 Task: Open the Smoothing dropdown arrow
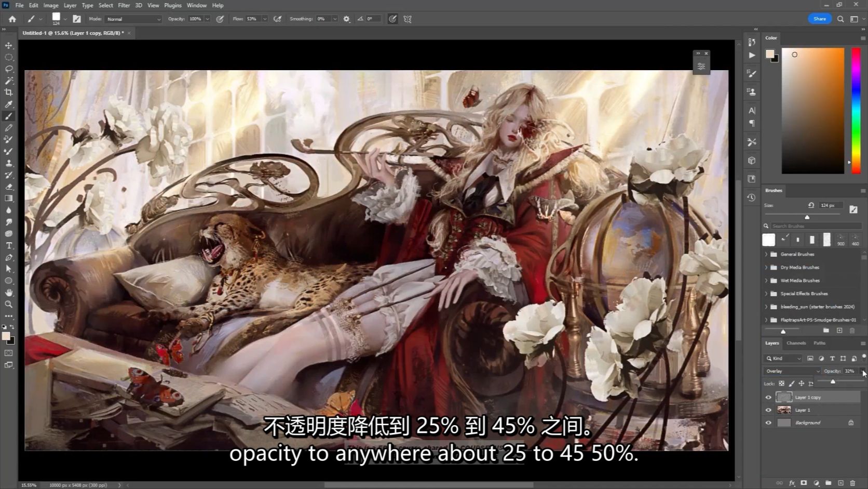point(334,19)
